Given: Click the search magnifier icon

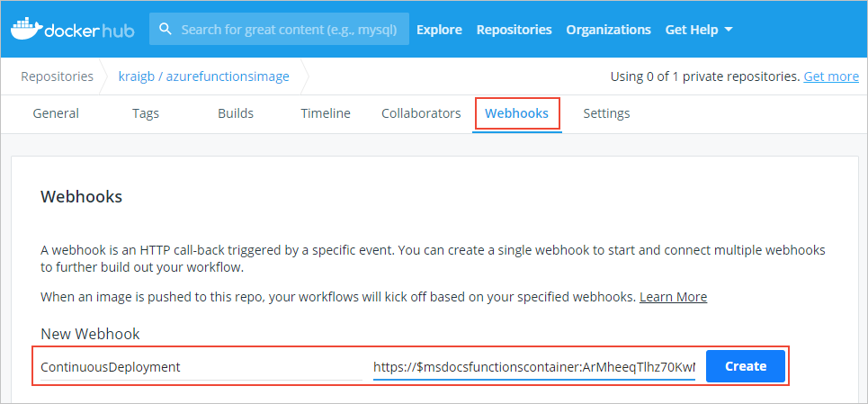Looking at the screenshot, I should (x=165, y=29).
